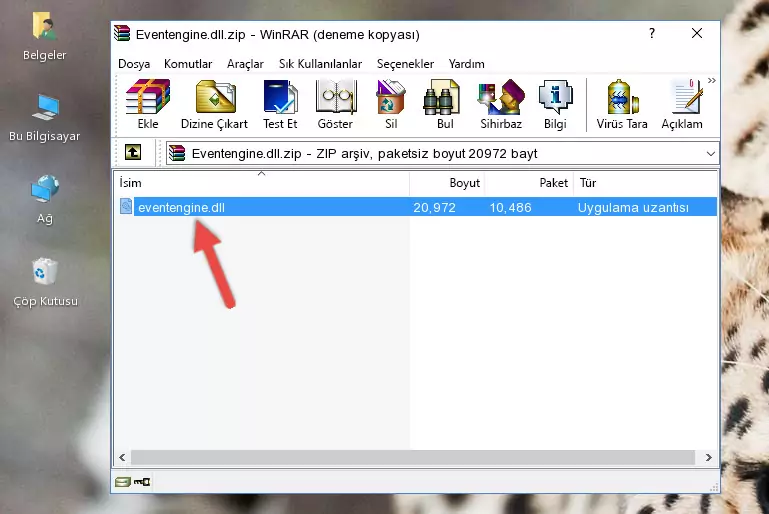Open the Komutlar menu

[x=188, y=64]
